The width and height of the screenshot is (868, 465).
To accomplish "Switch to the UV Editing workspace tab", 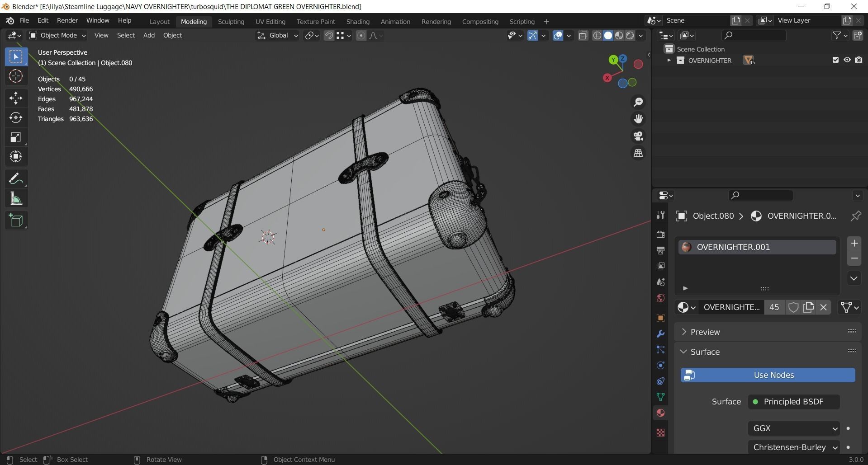I will (270, 21).
